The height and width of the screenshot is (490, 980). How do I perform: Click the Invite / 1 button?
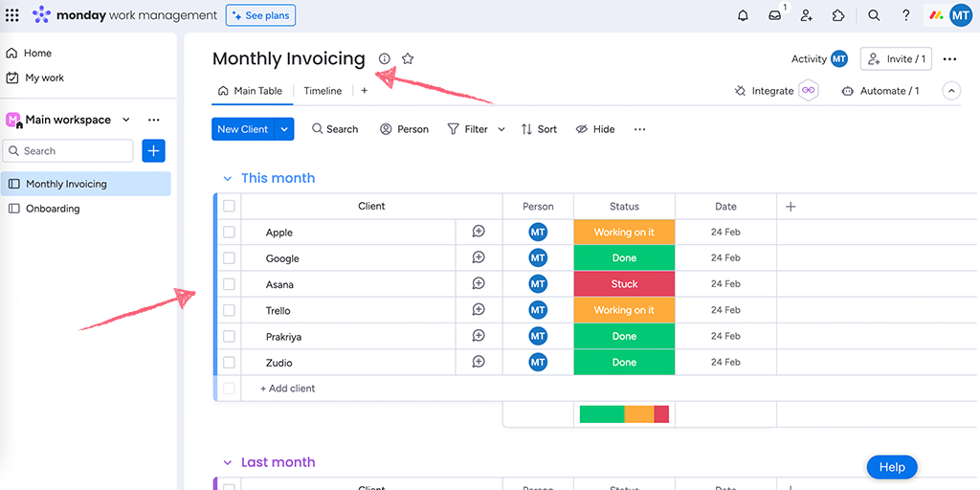896,58
